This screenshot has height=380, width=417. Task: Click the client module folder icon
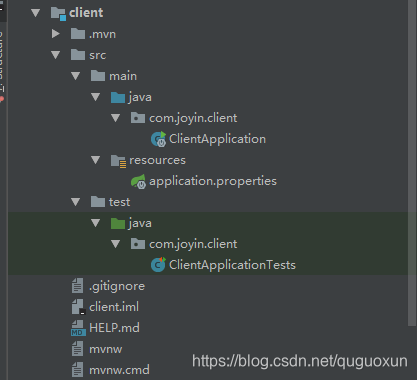click(x=58, y=14)
